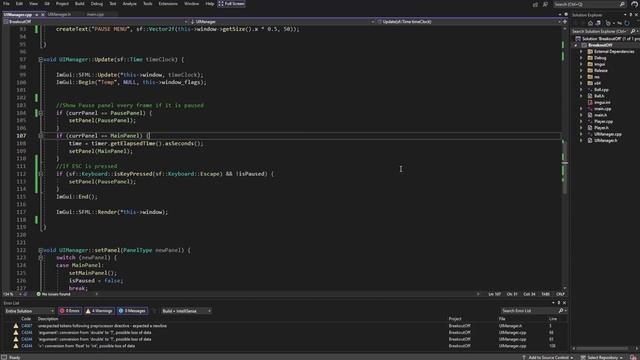Collapse the BreakoutOff project node

[x=576, y=45]
